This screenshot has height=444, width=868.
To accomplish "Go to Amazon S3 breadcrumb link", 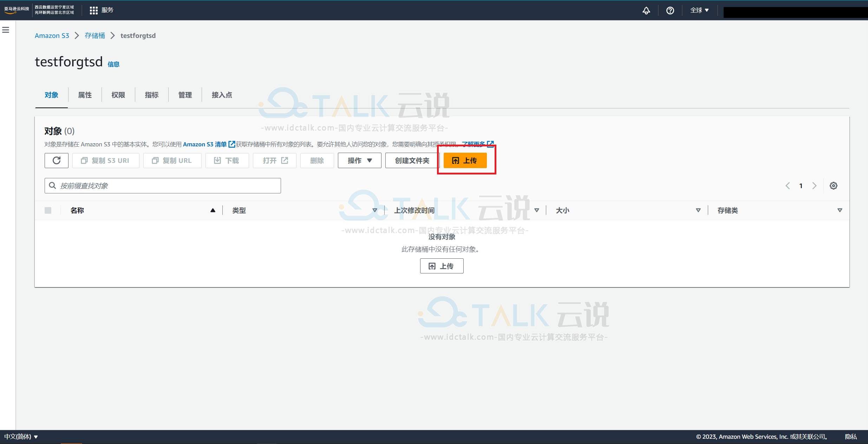I will [52, 36].
